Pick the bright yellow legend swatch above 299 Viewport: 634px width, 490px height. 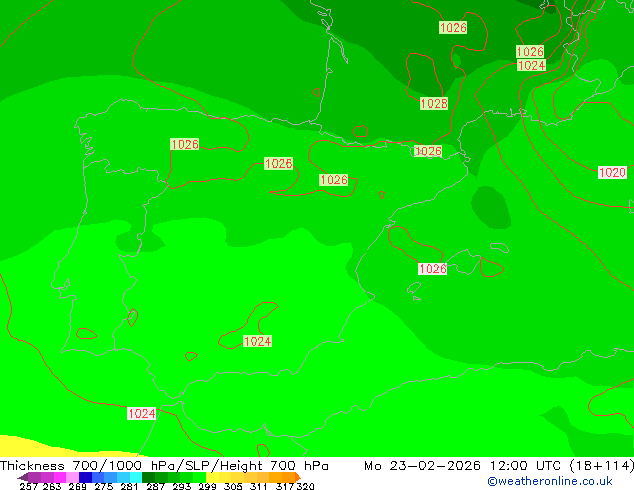pos(212,477)
